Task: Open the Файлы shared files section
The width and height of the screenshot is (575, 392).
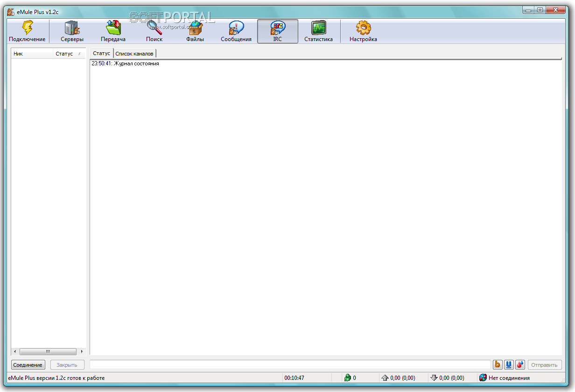Action: (195, 31)
